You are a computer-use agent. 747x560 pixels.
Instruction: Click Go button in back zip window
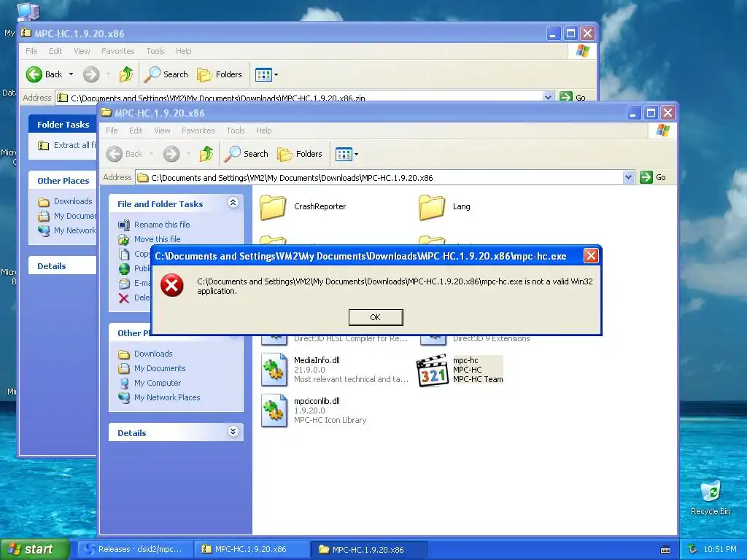[573, 97]
